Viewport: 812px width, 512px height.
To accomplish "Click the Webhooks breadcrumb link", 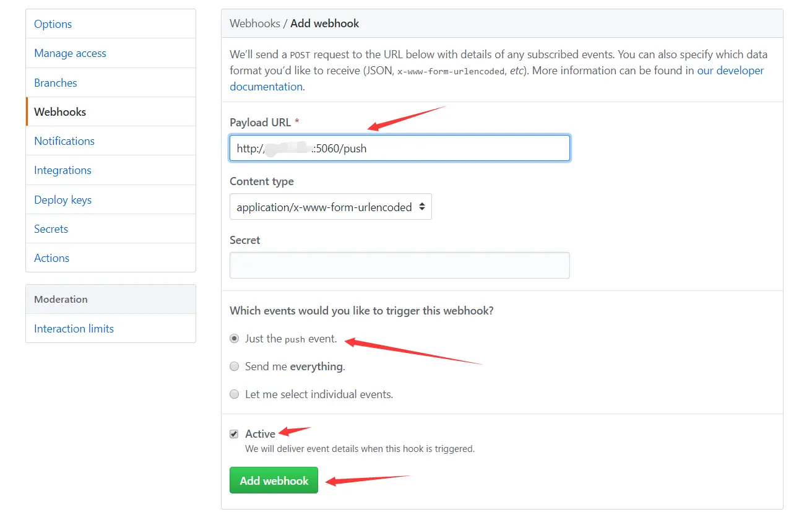I will pos(254,24).
